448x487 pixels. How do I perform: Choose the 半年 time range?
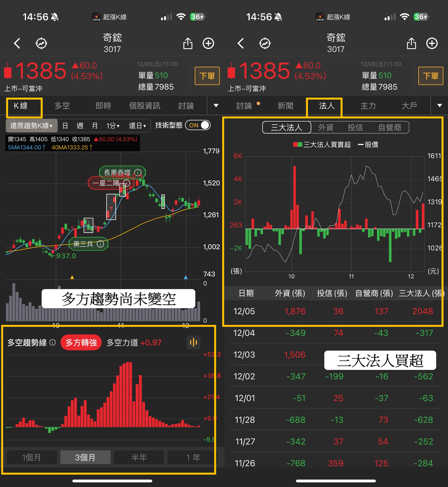(139, 457)
